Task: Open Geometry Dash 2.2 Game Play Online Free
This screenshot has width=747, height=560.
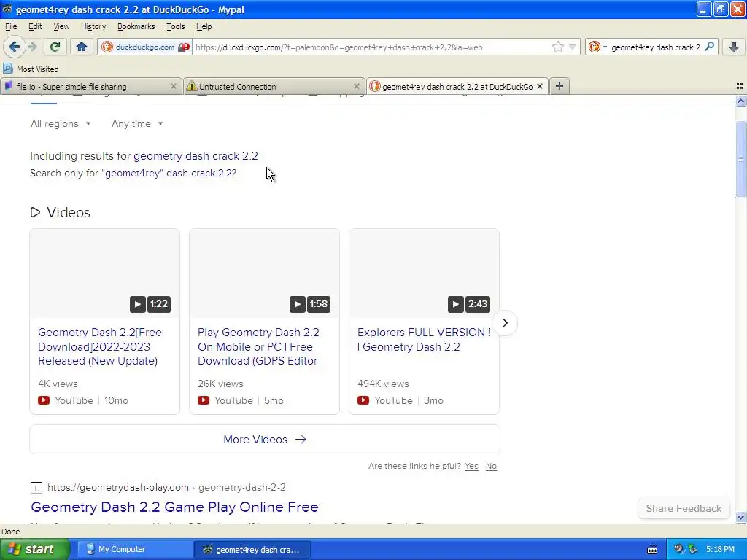Action: pos(174,507)
